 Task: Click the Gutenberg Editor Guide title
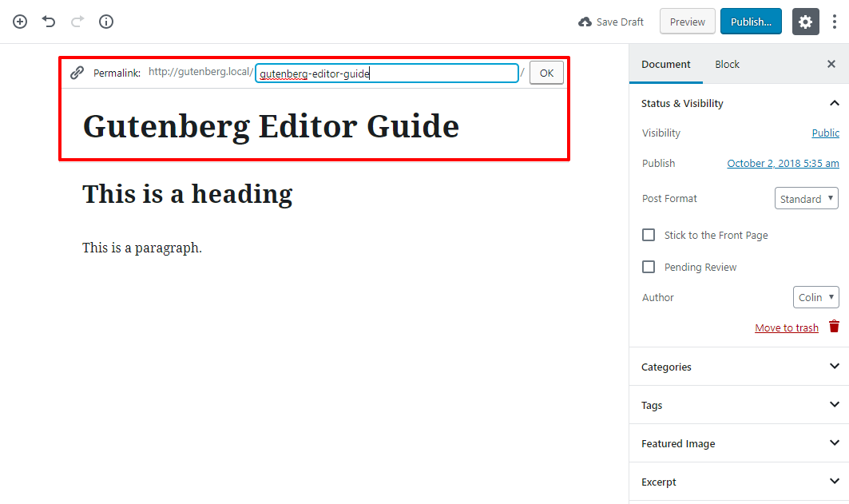point(271,126)
